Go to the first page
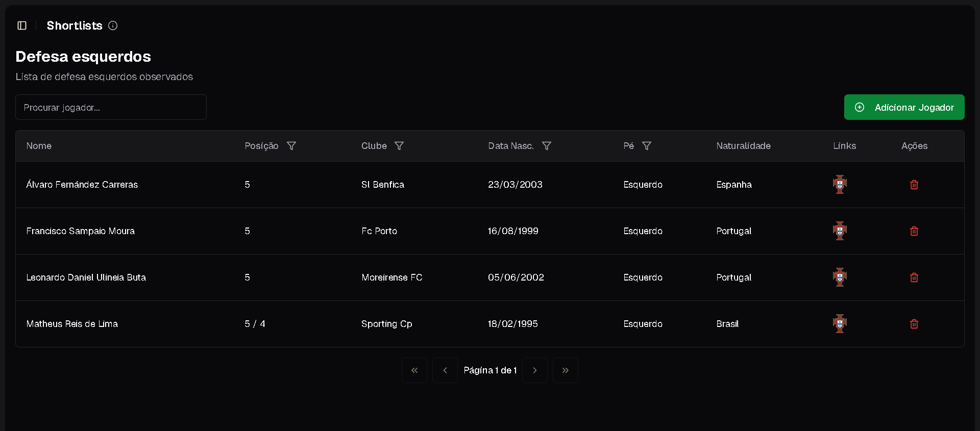This screenshot has height=431, width=980. pos(414,370)
